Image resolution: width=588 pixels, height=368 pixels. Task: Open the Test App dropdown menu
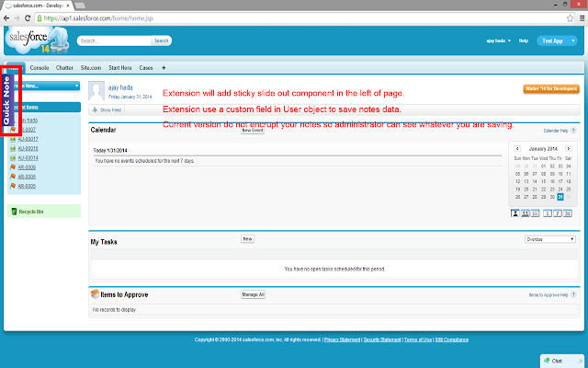coord(556,40)
